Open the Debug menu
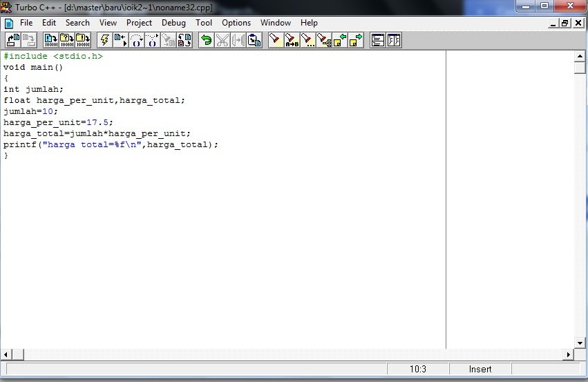588x382 pixels. point(173,23)
